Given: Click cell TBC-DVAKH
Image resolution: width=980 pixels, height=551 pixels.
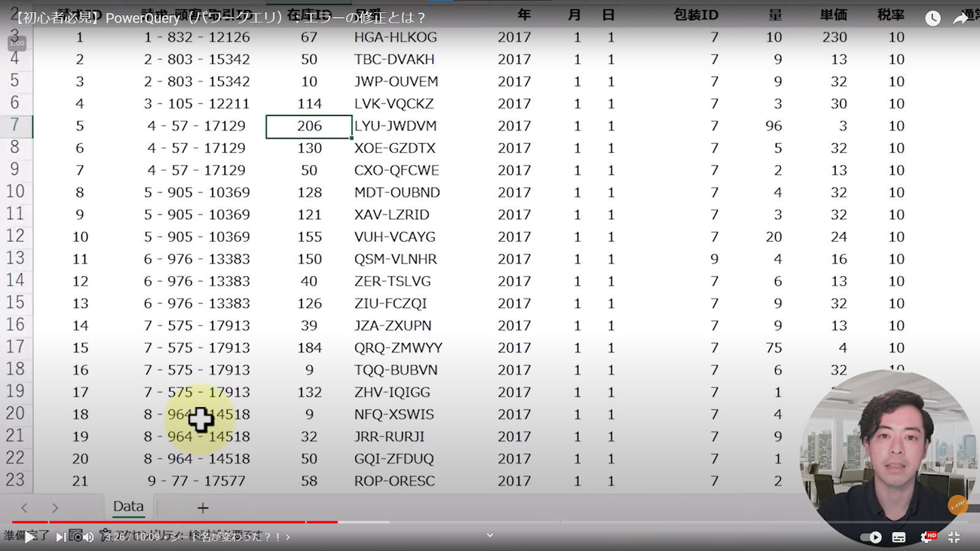Looking at the screenshot, I should coord(394,59).
